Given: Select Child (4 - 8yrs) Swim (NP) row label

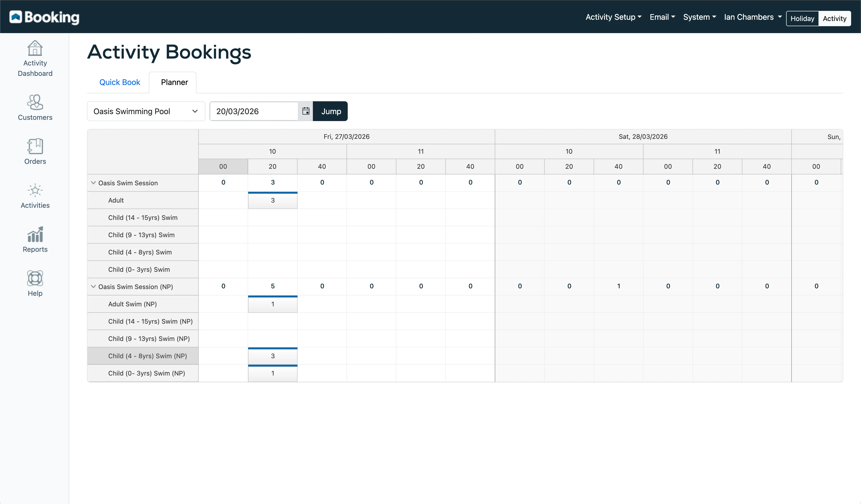Looking at the screenshot, I should coord(143,356).
